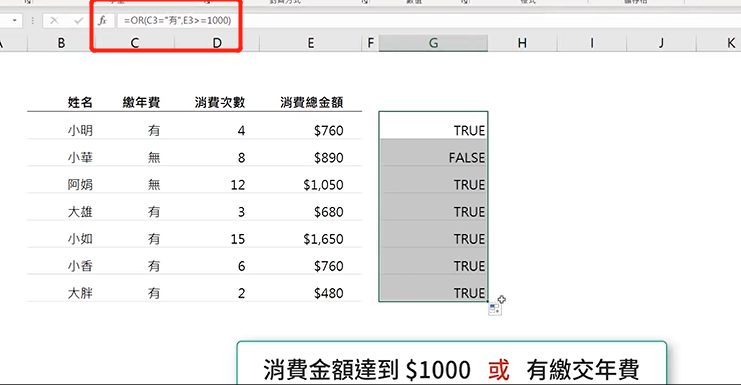The height and width of the screenshot is (385, 741).
Task: Click purchase count cell 6 for 小香
Action: (x=241, y=266)
